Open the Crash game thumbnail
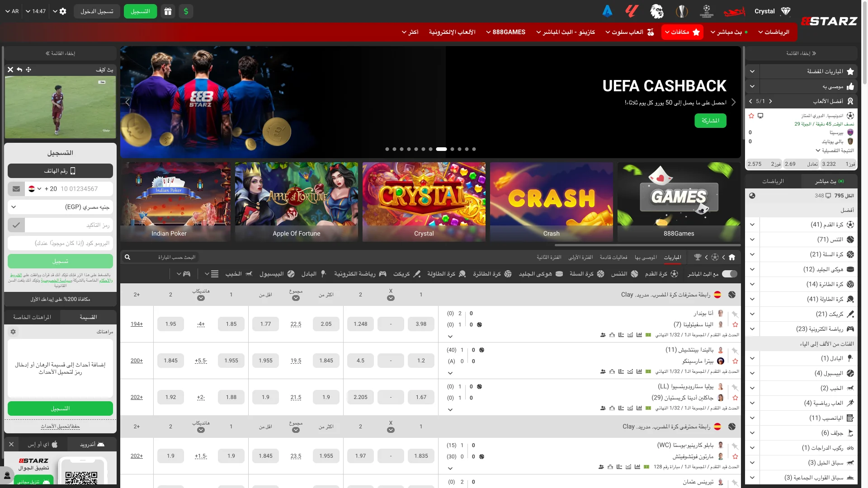Image resolution: width=868 pixels, height=488 pixels. (552, 202)
